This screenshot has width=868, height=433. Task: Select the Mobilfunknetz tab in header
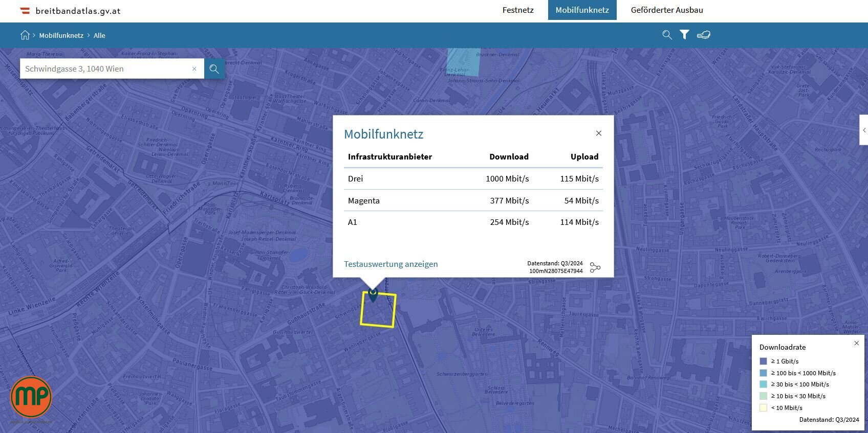click(582, 10)
